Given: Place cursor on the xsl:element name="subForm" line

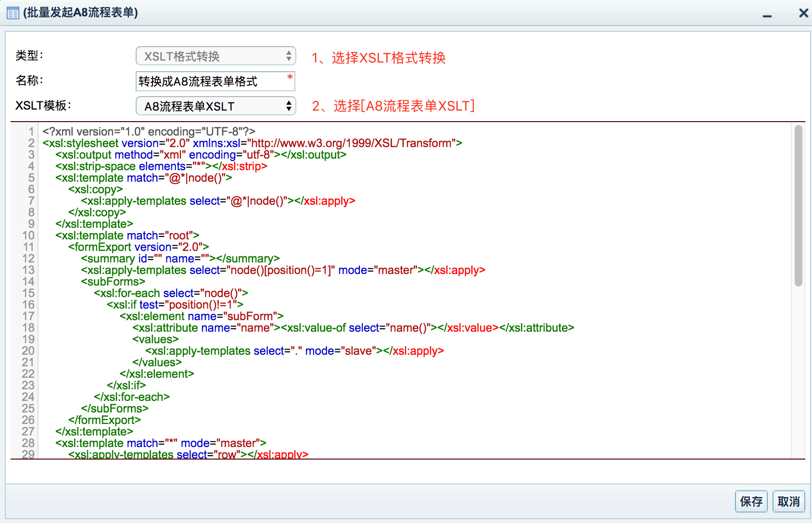Looking at the screenshot, I should coord(201,316).
